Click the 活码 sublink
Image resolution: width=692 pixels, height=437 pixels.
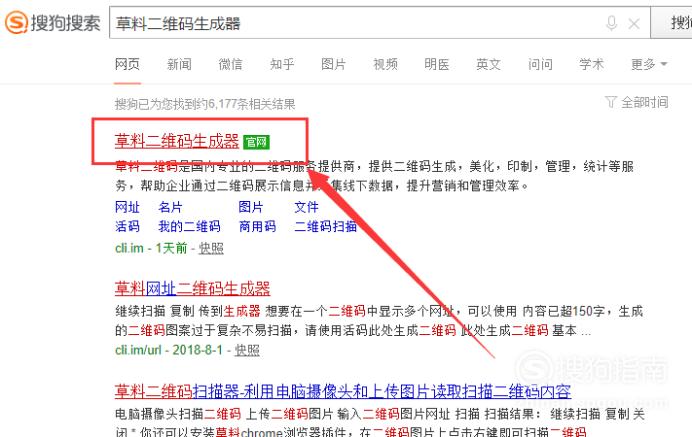pos(127,226)
